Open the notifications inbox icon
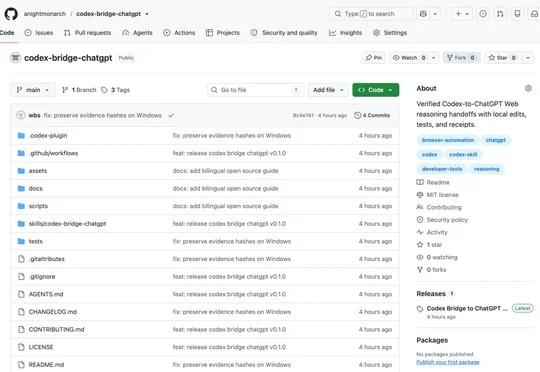540x372 pixels. click(x=534, y=14)
